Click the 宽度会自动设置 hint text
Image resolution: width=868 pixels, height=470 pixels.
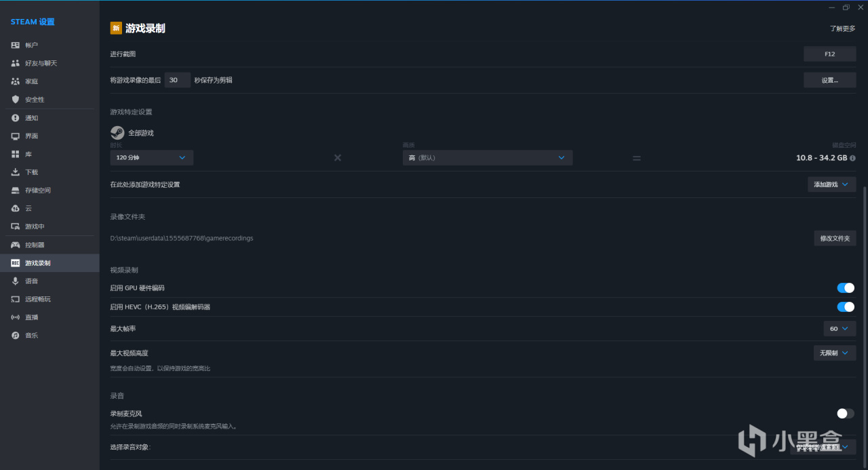pyautogui.click(x=160, y=368)
